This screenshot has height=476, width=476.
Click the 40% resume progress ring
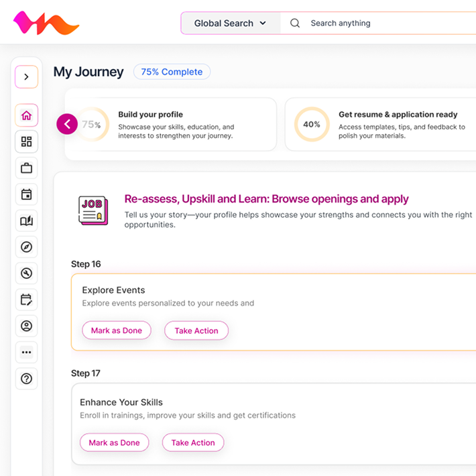point(312,124)
